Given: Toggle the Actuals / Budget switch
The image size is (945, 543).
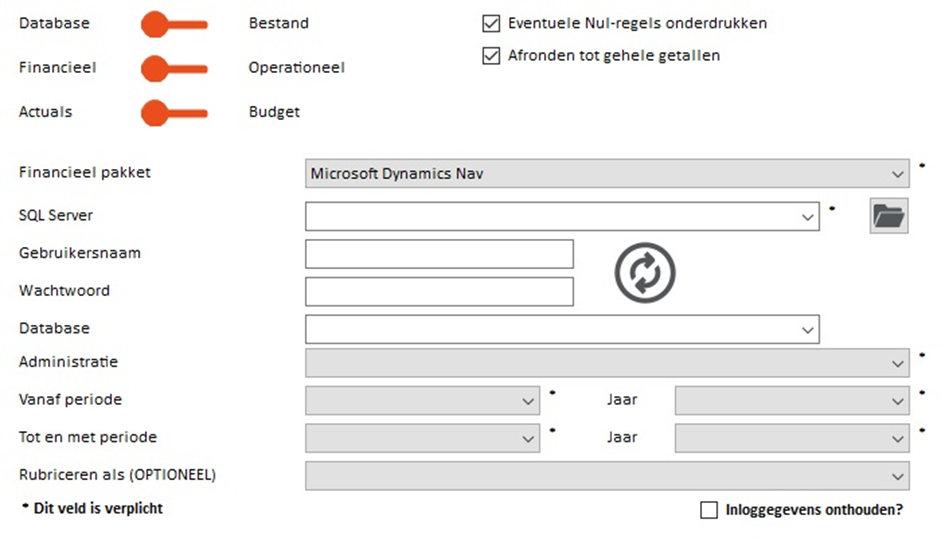Looking at the screenshot, I should [x=174, y=113].
